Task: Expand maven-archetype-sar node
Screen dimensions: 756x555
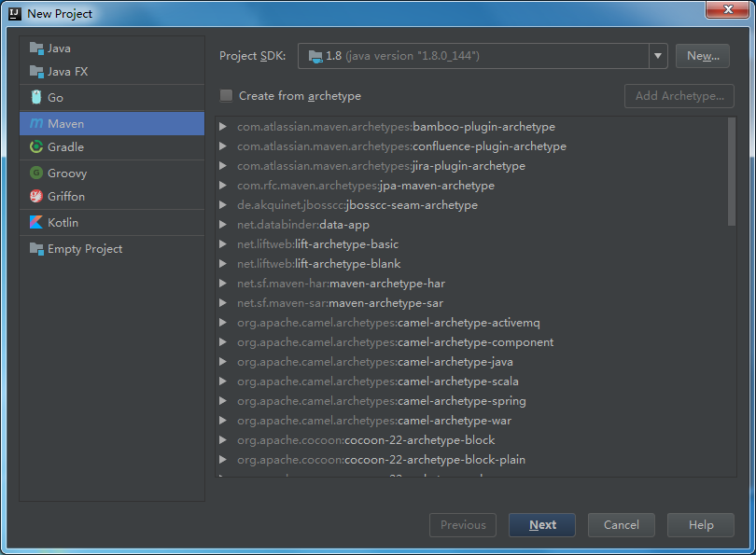Action: pos(223,302)
